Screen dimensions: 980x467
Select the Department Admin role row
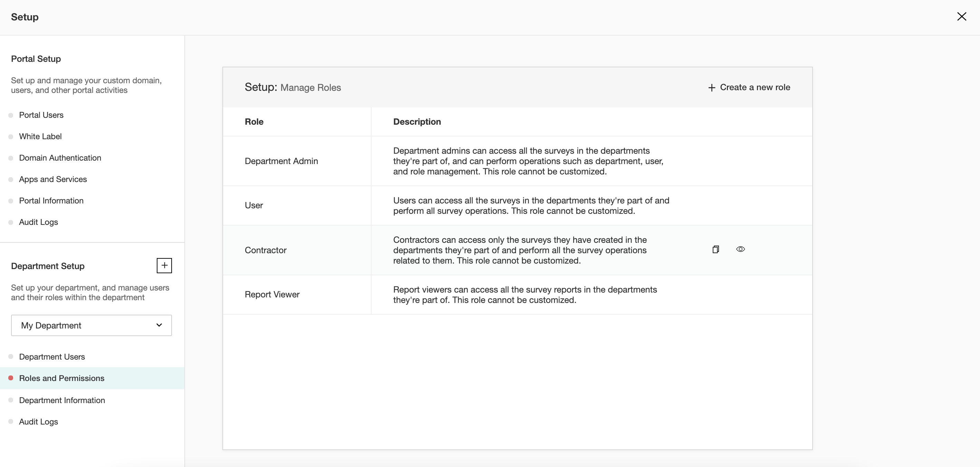coord(281,161)
